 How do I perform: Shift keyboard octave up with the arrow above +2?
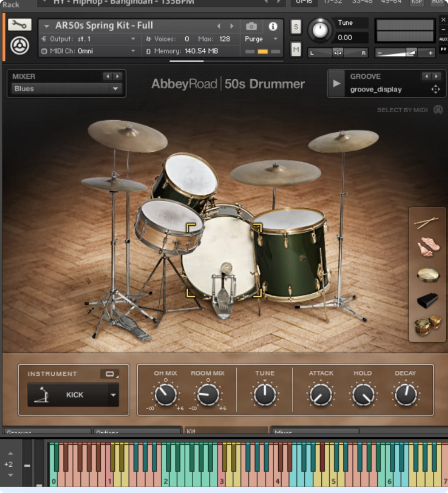[x=10, y=453]
